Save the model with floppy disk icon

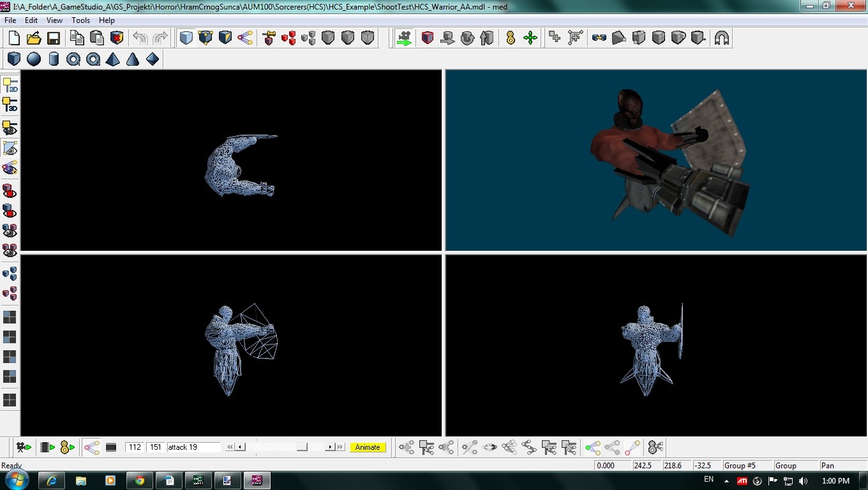[54, 38]
